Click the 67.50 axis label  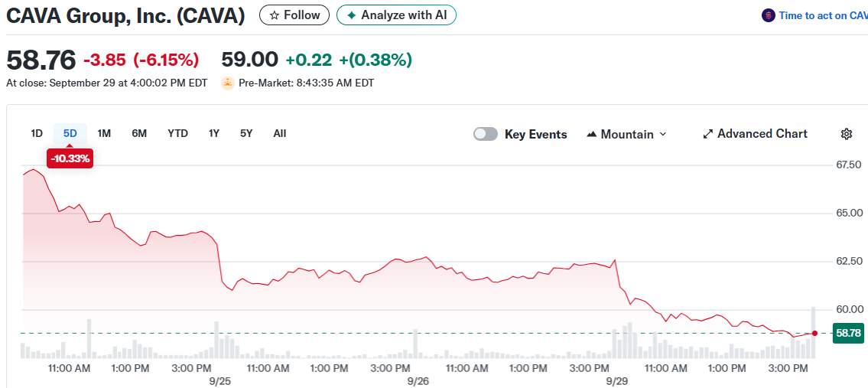[x=847, y=165]
